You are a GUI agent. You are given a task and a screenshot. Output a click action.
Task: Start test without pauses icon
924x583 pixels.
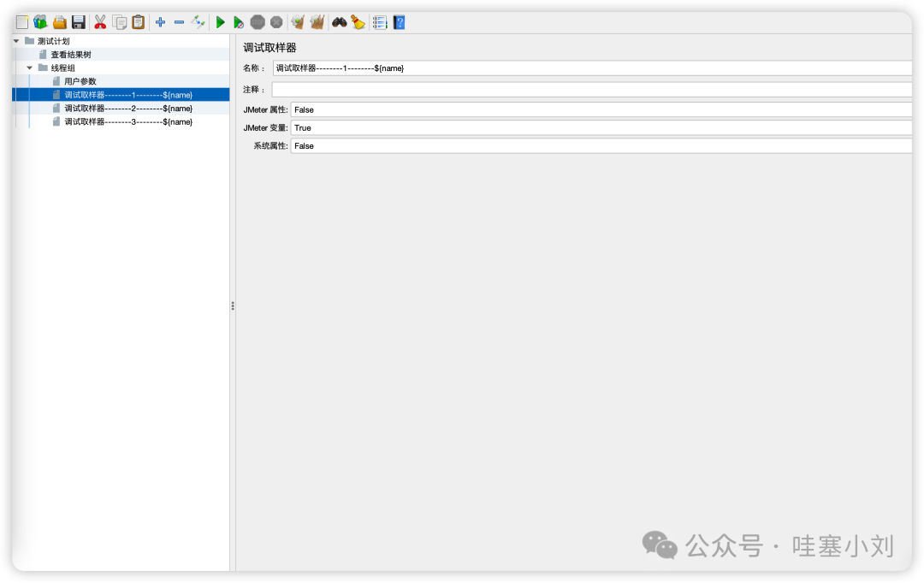[239, 22]
